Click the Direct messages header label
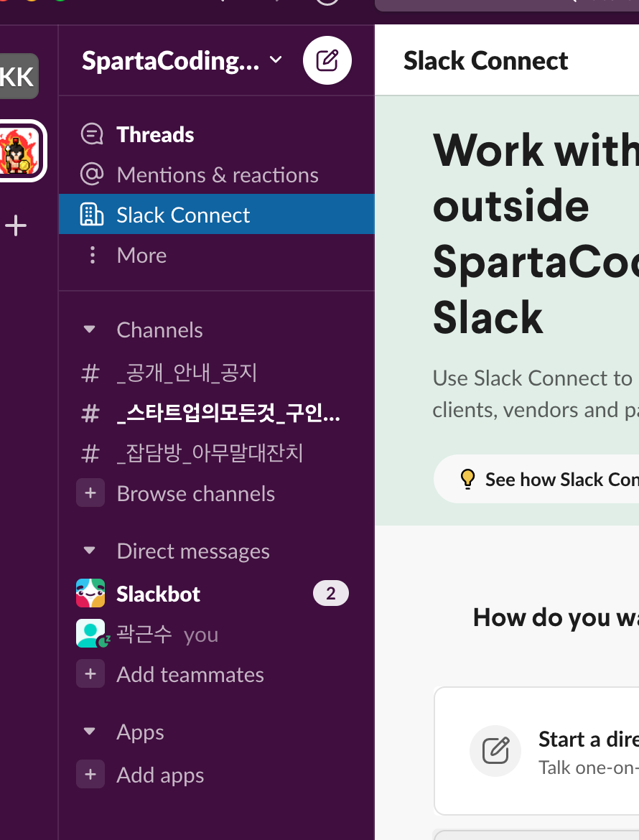Viewport: 639px width, 840px height. point(193,551)
